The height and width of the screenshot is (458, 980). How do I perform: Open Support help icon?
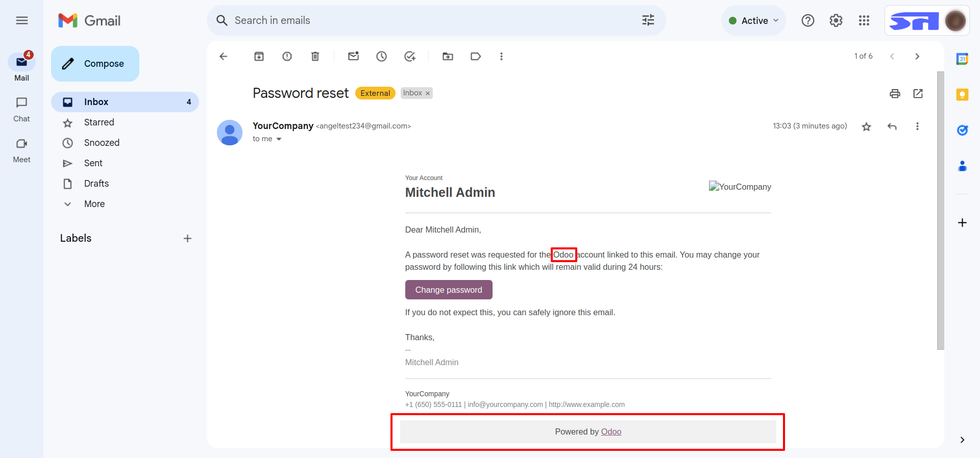pyautogui.click(x=808, y=20)
